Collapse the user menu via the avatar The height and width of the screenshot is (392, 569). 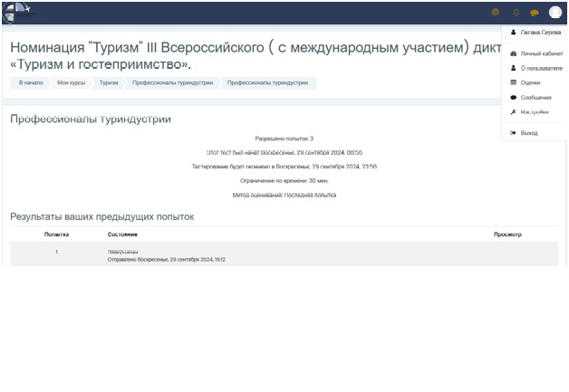555,13
